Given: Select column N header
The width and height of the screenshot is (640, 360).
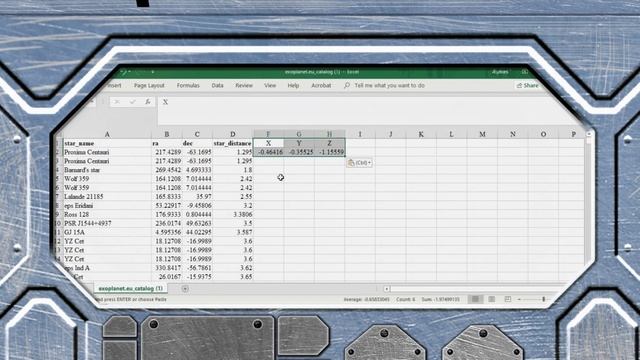Looking at the screenshot, I should (513, 134).
